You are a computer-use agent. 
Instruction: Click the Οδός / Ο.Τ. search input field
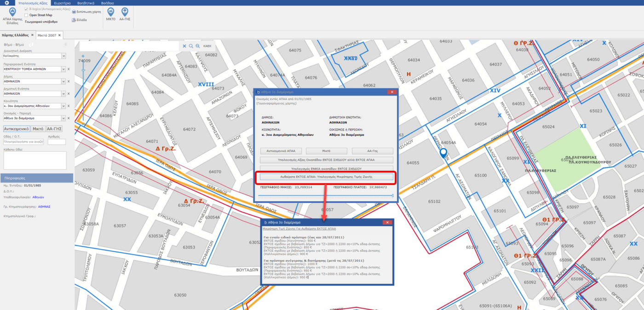23,142
